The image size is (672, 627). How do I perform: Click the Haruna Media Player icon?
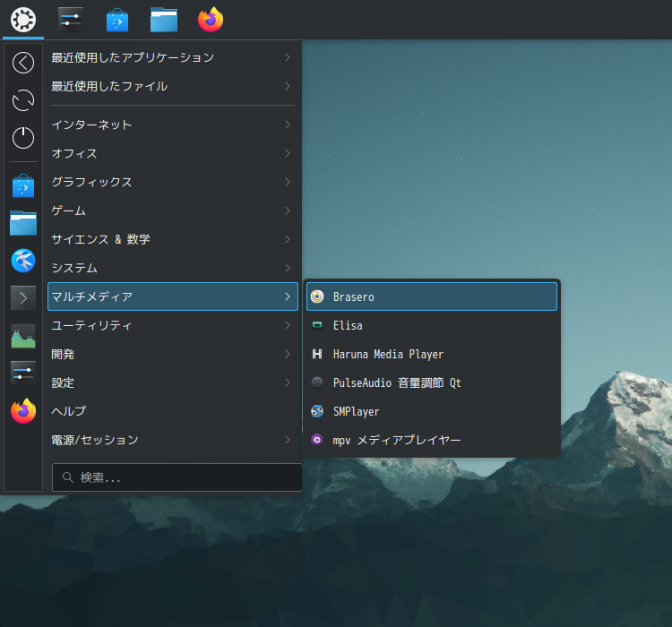coord(317,354)
